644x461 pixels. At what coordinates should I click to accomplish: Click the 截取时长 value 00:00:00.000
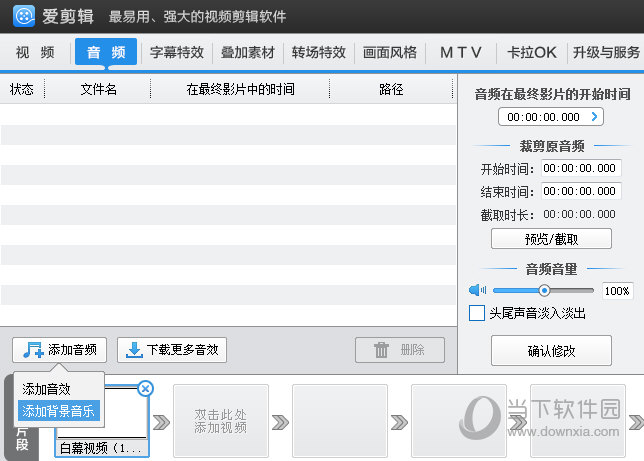[580, 214]
